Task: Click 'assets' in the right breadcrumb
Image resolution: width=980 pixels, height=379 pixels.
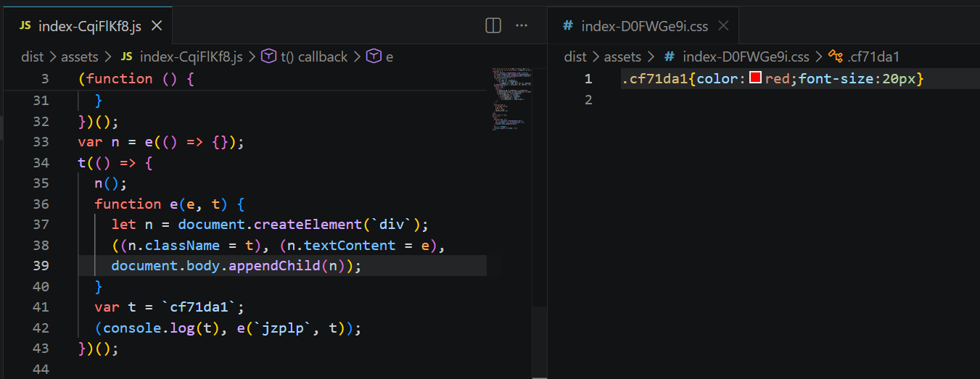Action: (622, 57)
